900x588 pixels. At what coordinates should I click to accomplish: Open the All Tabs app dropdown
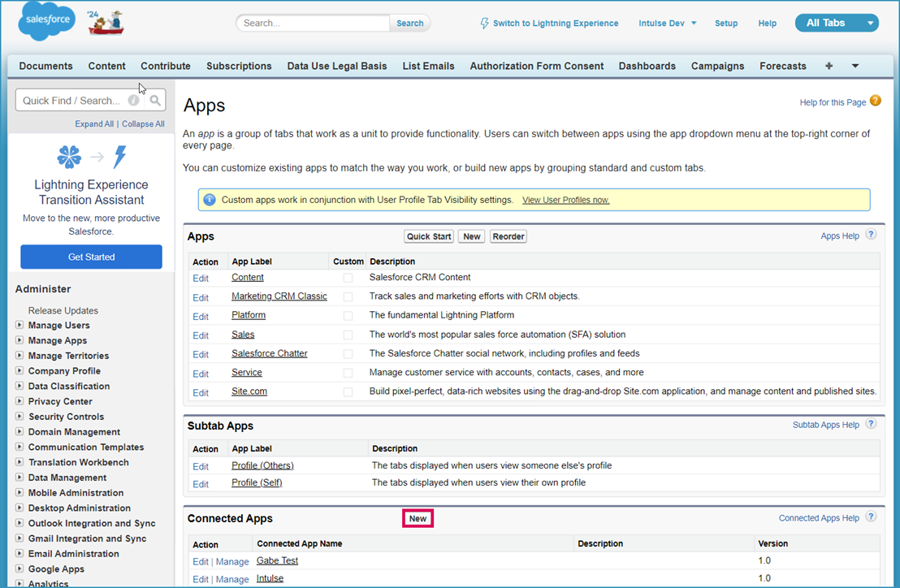837,23
